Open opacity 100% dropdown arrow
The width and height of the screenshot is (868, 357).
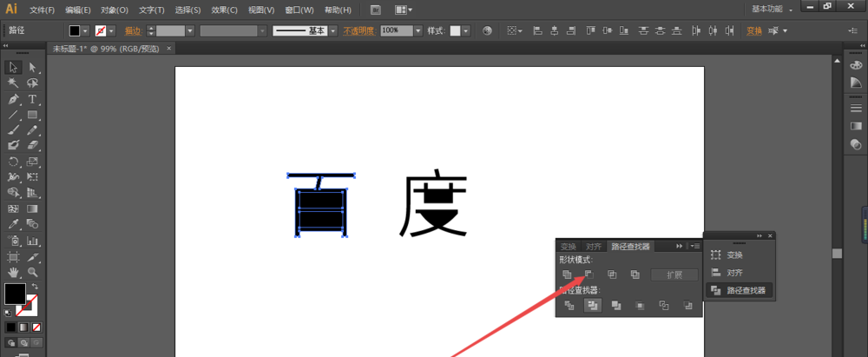pos(418,31)
